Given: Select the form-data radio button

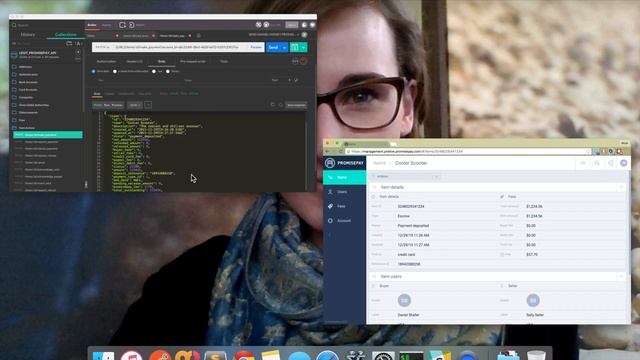Looking at the screenshot, I should coord(93,71).
